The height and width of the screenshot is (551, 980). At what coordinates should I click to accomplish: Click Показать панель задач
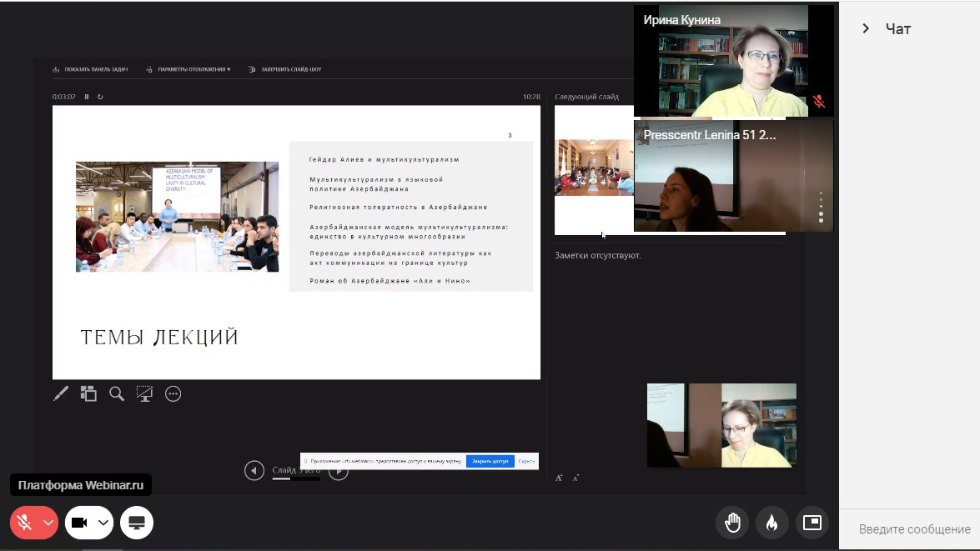[x=90, y=69]
